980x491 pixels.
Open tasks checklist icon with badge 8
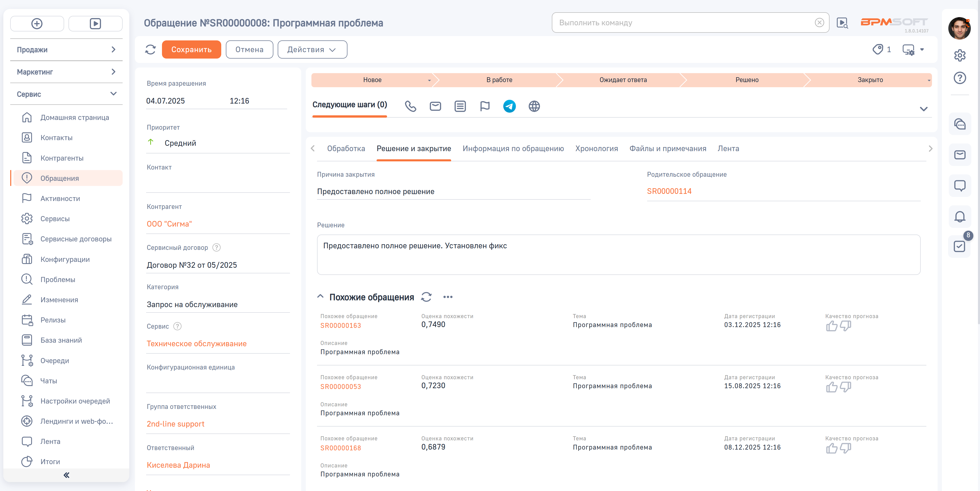(x=960, y=247)
